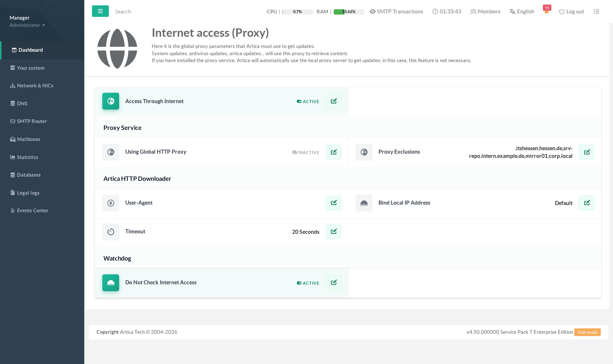Image resolution: width=613 pixels, height=364 pixels.
Task: Open the notifications bell showing 15
Action: [547, 10]
